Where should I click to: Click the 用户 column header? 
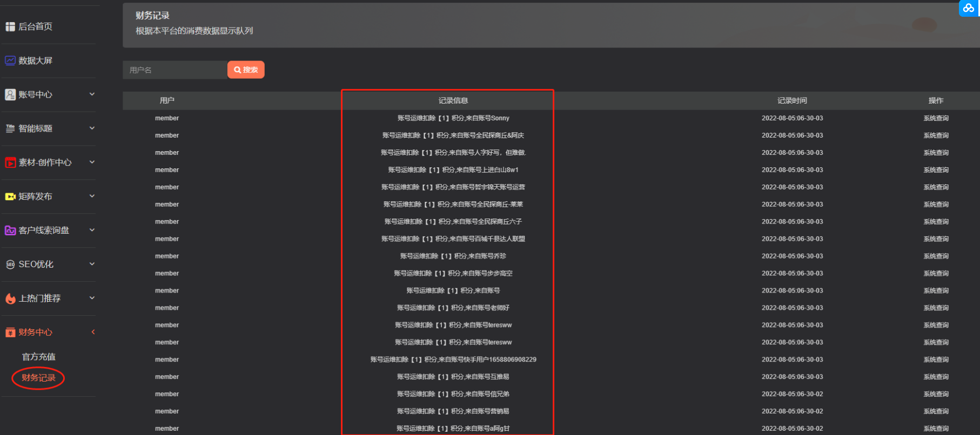pyautogui.click(x=167, y=101)
